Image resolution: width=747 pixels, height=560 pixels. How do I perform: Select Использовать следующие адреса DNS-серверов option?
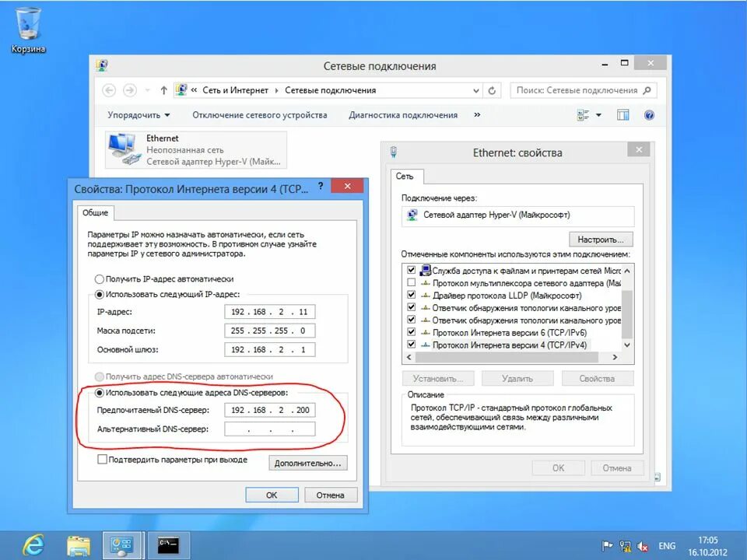tap(99, 393)
